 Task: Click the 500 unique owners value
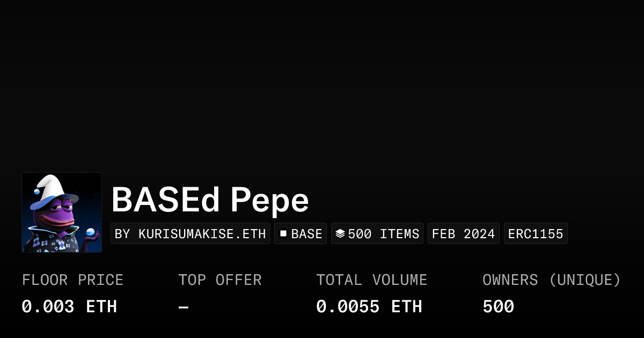tap(498, 307)
